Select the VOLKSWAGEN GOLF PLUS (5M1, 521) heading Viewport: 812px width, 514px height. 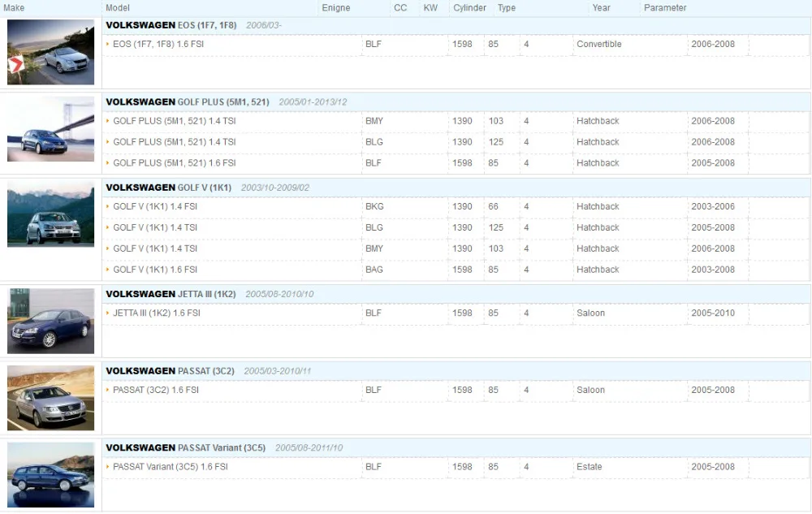tap(188, 102)
